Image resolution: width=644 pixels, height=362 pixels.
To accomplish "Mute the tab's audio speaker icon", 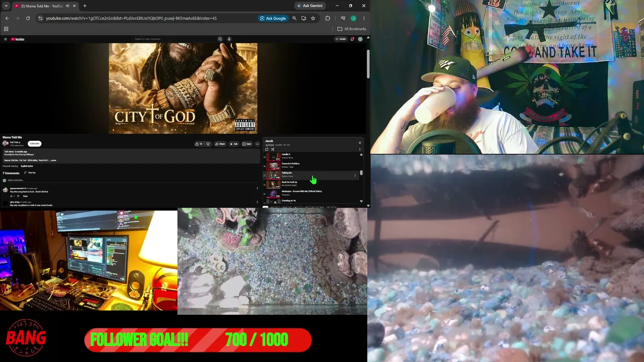I will [67, 6].
